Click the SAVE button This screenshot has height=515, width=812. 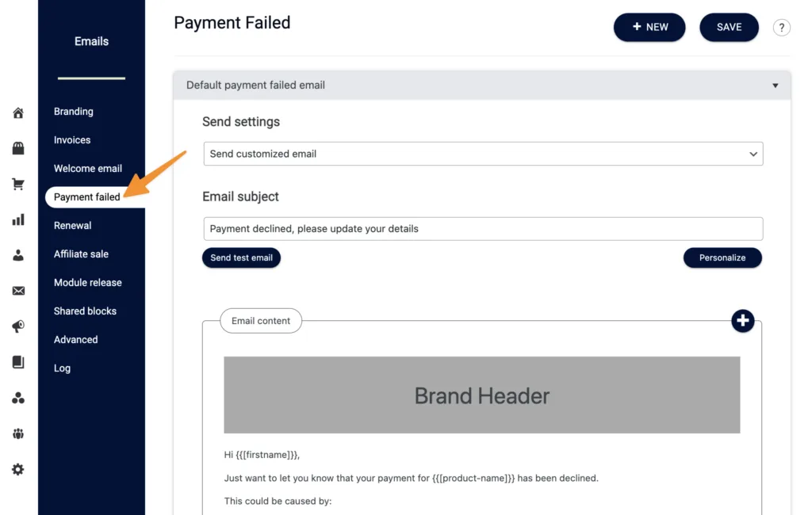[729, 27]
